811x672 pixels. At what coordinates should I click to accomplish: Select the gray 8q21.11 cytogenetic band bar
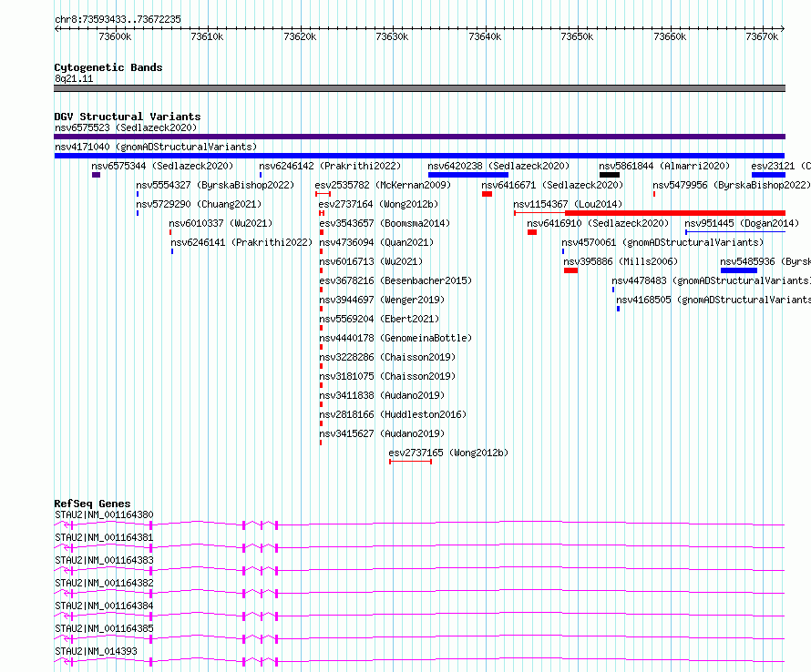tap(419, 88)
